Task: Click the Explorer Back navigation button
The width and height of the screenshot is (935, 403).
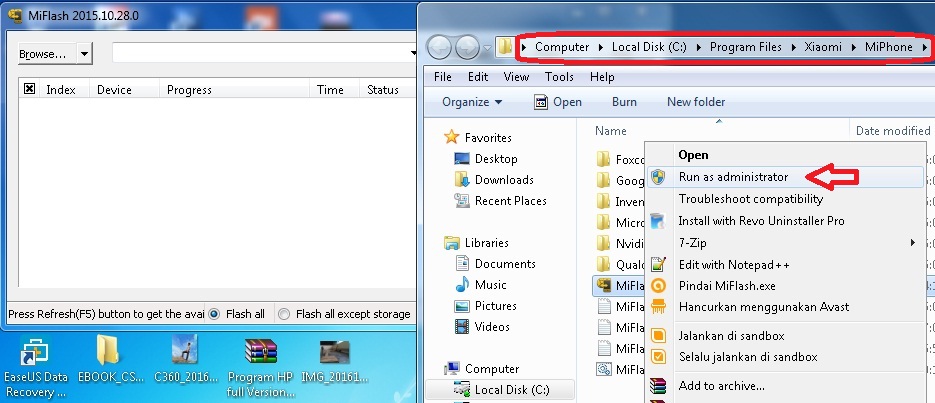Action: click(x=439, y=47)
